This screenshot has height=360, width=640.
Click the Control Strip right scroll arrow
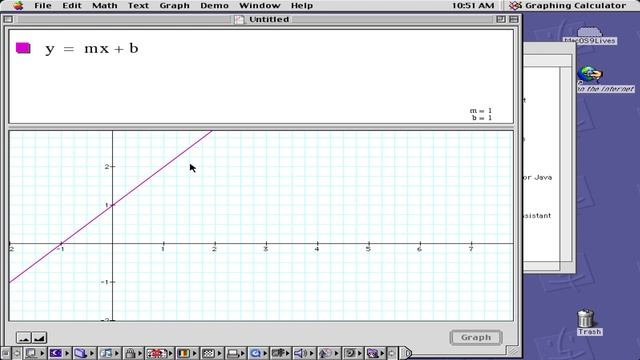(x=391, y=353)
